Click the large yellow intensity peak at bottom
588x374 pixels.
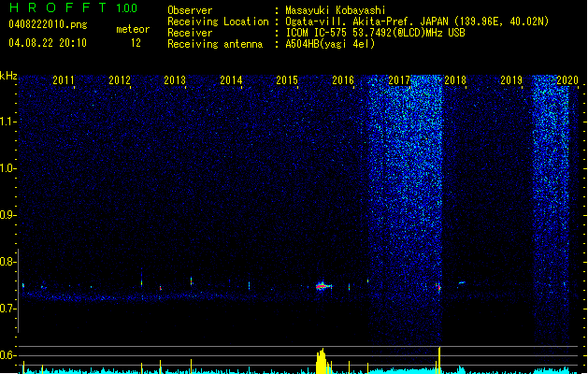[323, 361]
